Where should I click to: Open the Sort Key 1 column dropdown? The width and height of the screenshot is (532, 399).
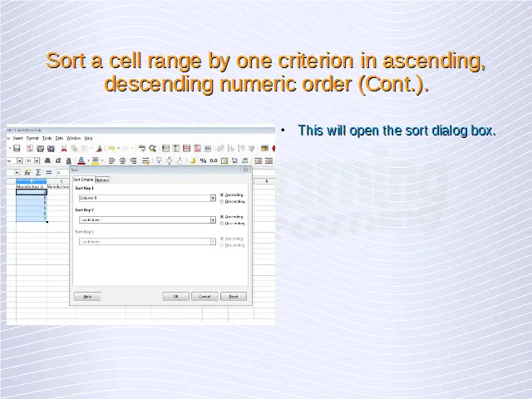pyautogui.click(x=213, y=198)
